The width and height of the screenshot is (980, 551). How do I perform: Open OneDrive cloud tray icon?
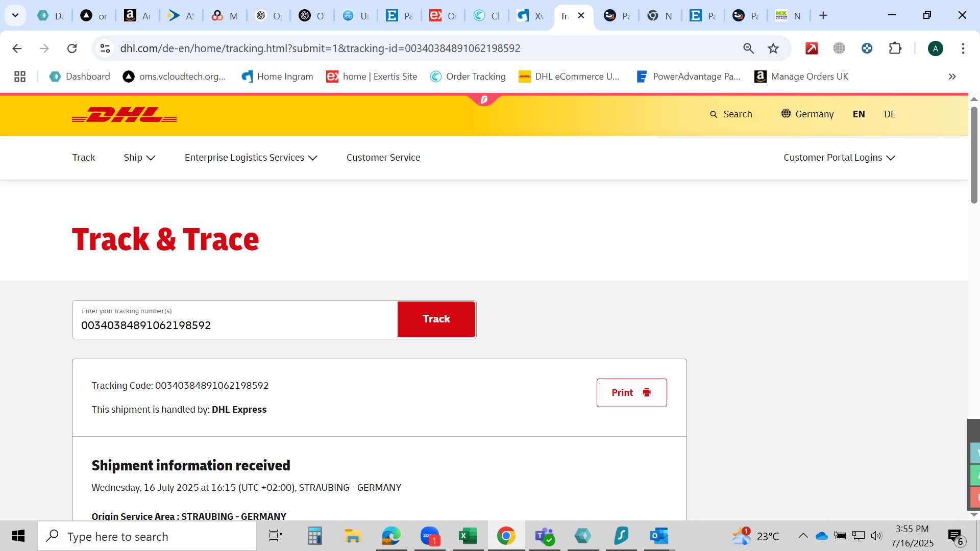click(821, 536)
